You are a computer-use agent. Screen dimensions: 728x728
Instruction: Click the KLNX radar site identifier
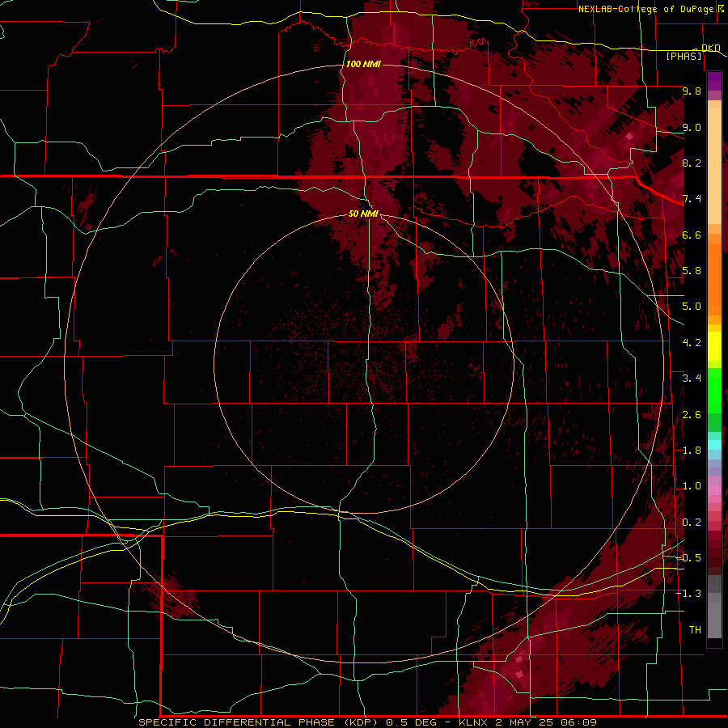pos(473,722)
